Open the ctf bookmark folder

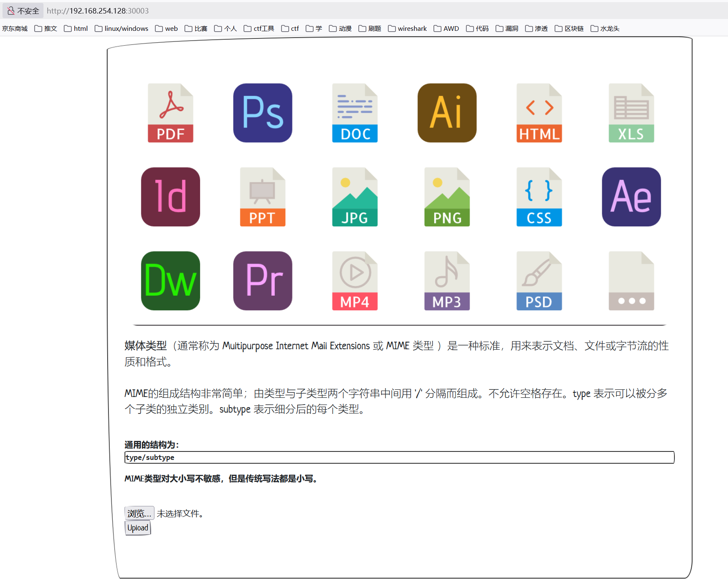click(x=290, y=28)
